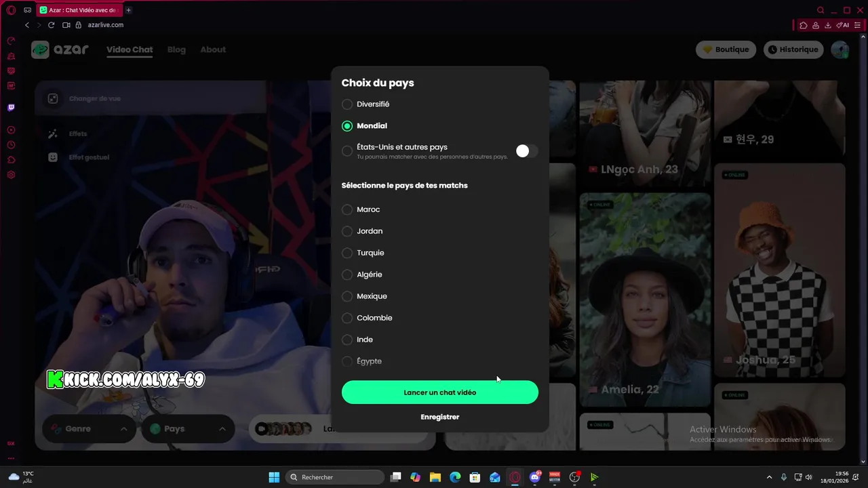The height and width of the screenshot is (488, 868).
Task: Open the GX Corner gamepad icon
Action: click(x=28, y=10)
